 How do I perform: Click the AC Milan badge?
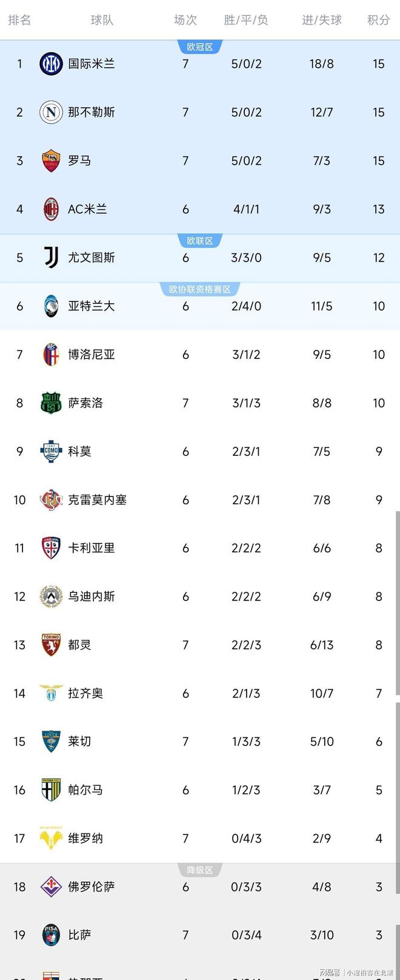click(x=51, y=209)
